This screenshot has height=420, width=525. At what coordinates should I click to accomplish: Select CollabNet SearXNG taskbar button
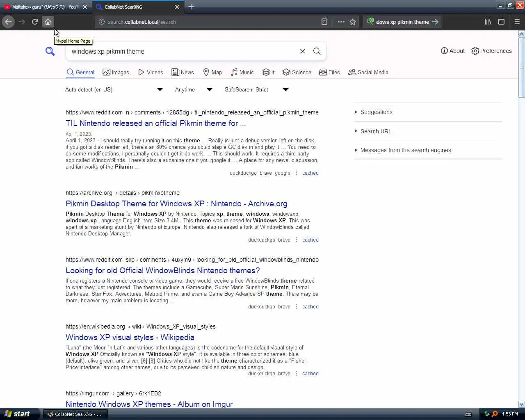tap(75, 414)
